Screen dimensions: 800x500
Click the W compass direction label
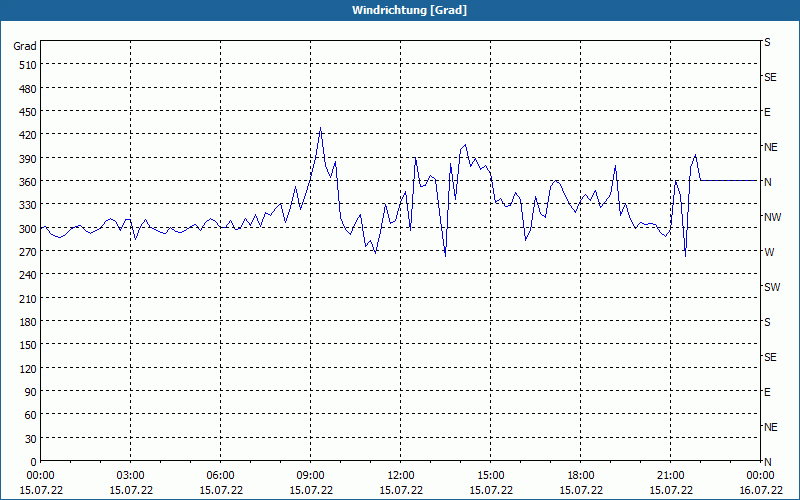769,252
